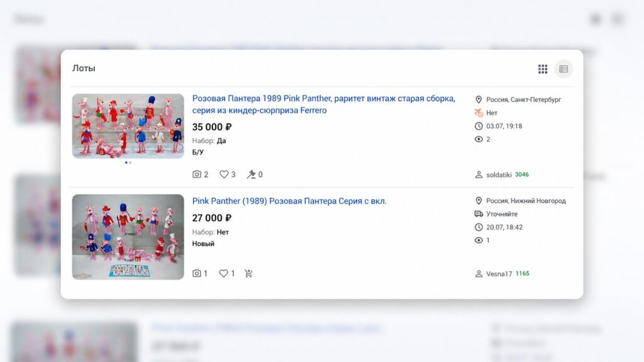644x362 pixels.
Task: Click the clock icon next to 20.07, 18:42
Action: click(x=479, y=227)
